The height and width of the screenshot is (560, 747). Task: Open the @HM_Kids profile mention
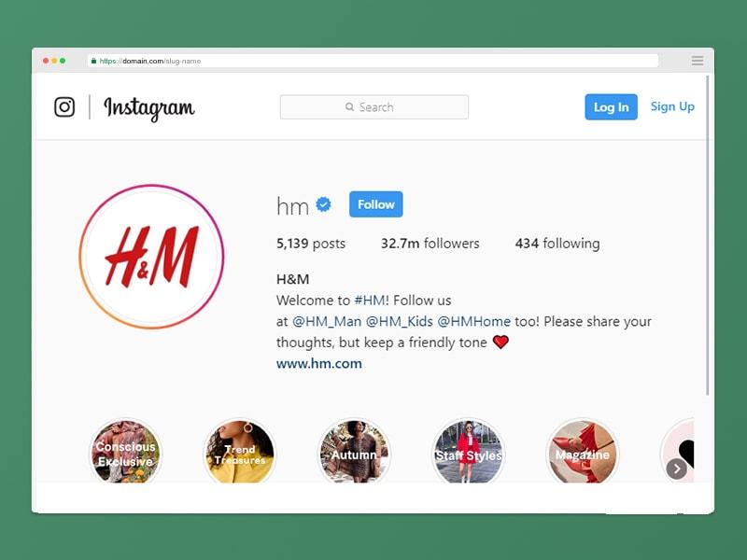400,321
